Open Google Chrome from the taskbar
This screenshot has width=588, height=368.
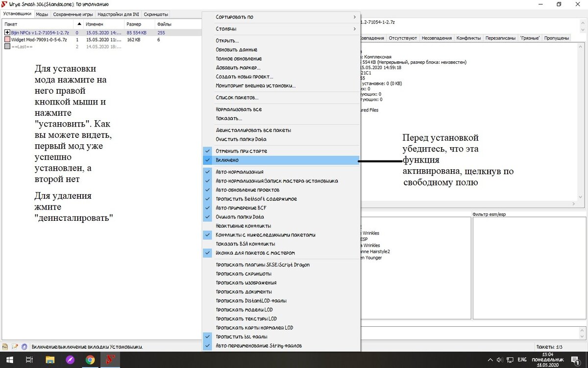90,360
